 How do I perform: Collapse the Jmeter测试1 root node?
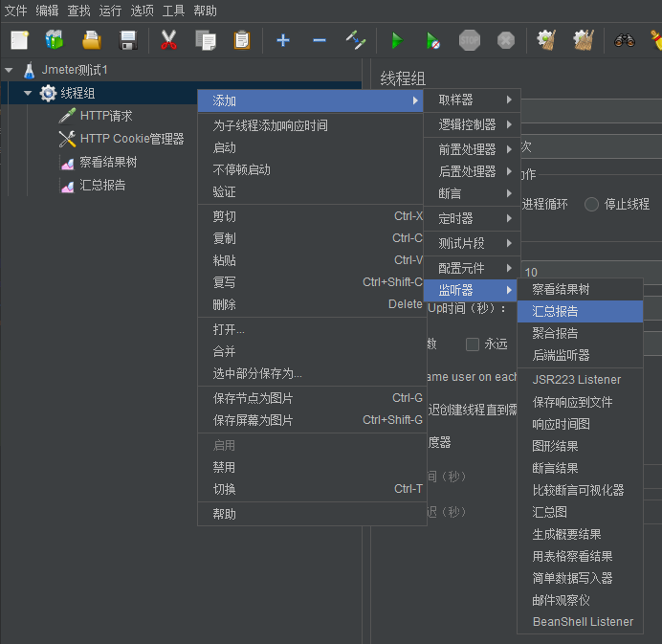coord(9,70)
